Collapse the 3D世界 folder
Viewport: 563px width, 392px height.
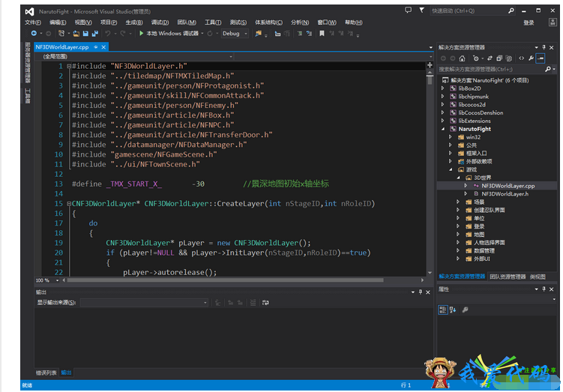458,178
